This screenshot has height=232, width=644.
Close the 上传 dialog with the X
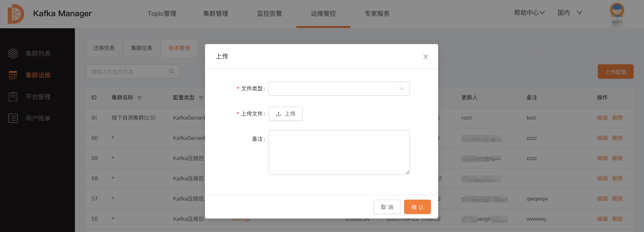point(425,57)
